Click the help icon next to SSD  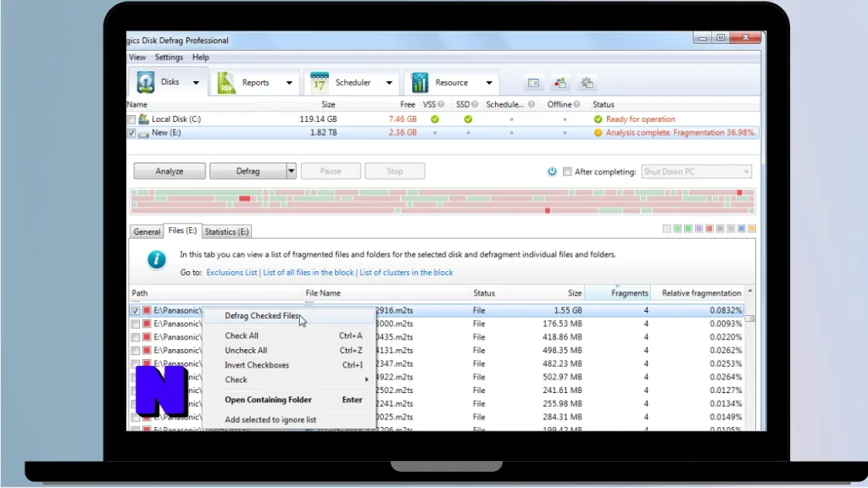pos(475,104)
